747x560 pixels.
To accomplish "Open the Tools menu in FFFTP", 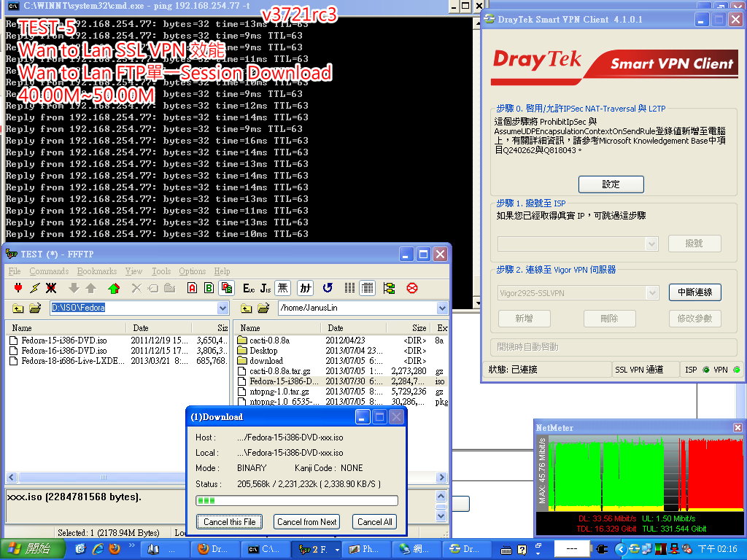I will (x=161, y=271).
